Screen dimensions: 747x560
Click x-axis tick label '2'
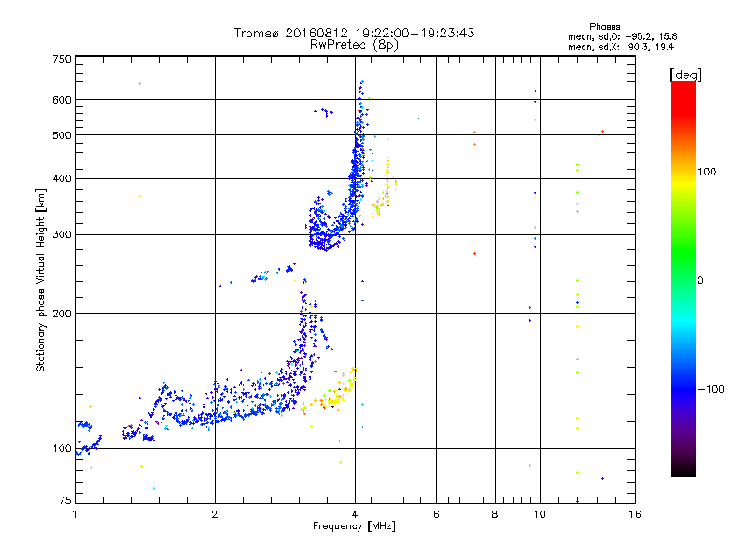click(215, 514)
